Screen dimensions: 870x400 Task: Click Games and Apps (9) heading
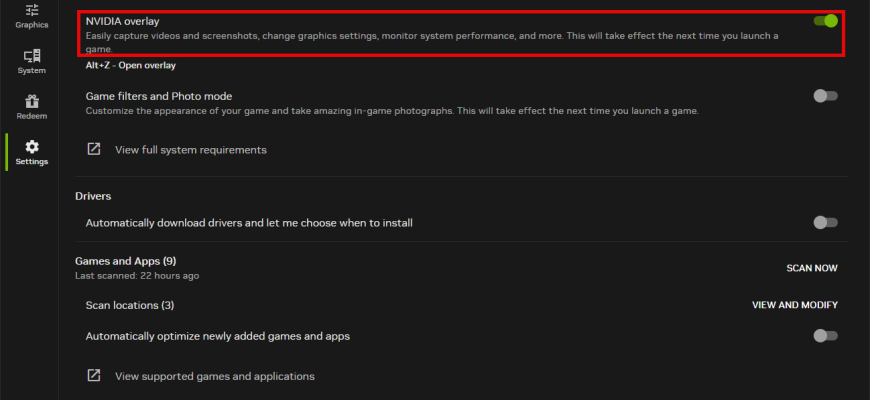(125, 261)
